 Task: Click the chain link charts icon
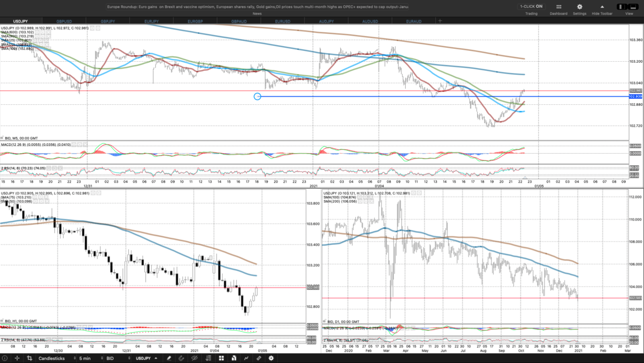[259, 358]
